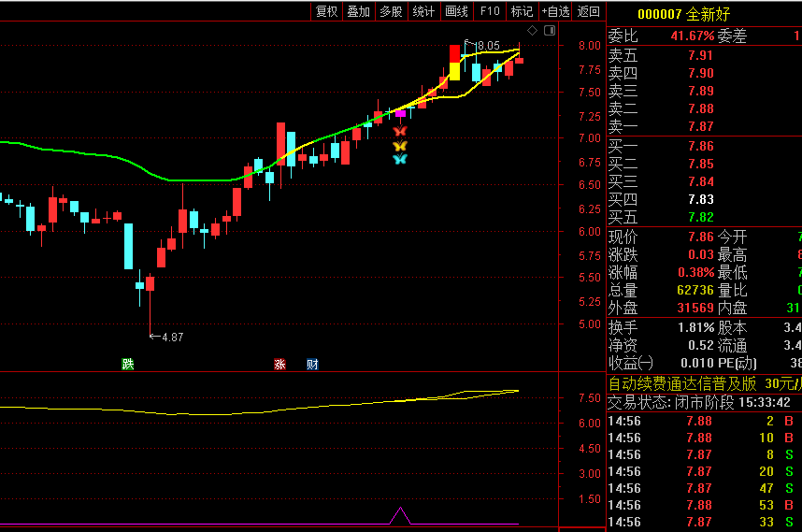This screenshot has height=532, width=802.
Task: Click the magenta spike in indicator panel
Action: 400,515
